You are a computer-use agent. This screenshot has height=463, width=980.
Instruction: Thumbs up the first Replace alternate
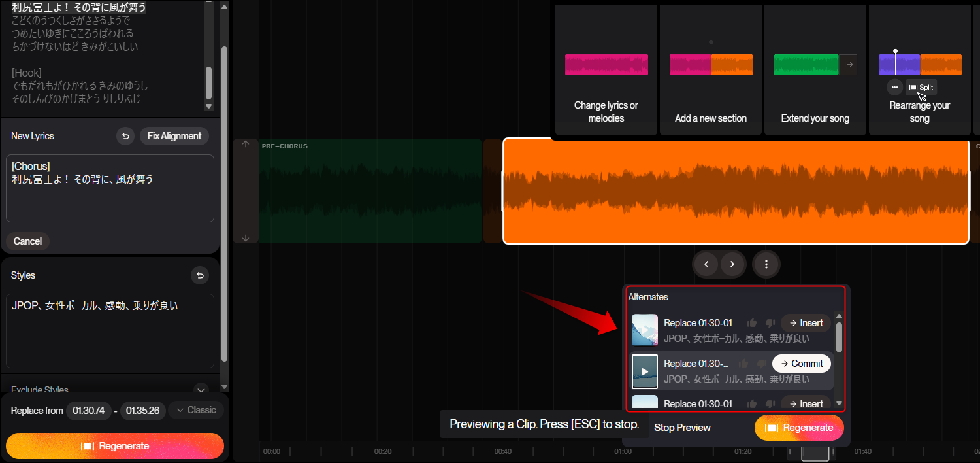(x=752, y=323)
